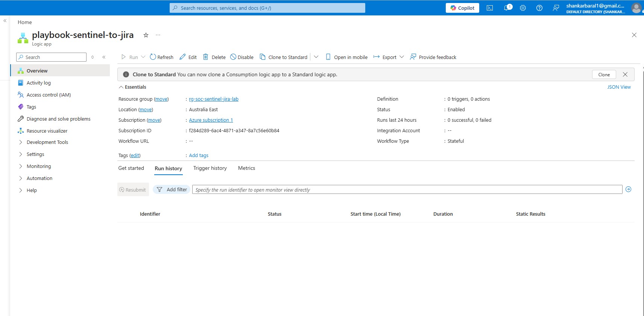Click the feedback icon in top bar

point(556,8)
